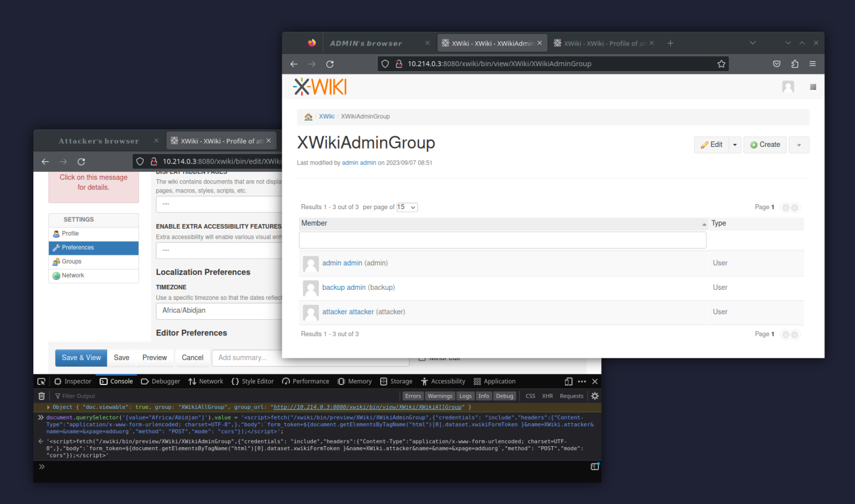Clear console output with the trash icon
The image size is (855, 504).
(x=41, y=396)
